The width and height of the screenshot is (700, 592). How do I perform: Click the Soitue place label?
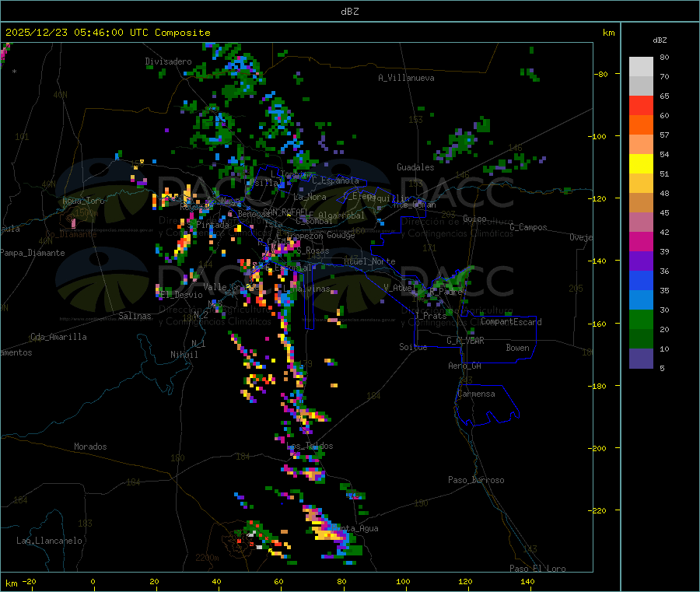pyautogui.click(x=414, y=347)
